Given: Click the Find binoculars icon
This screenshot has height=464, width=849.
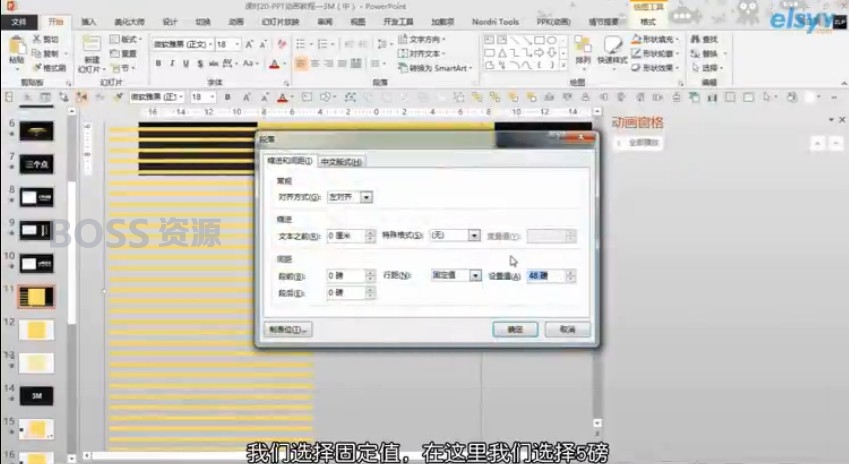Looking at the screenshot, I should 695,40.
